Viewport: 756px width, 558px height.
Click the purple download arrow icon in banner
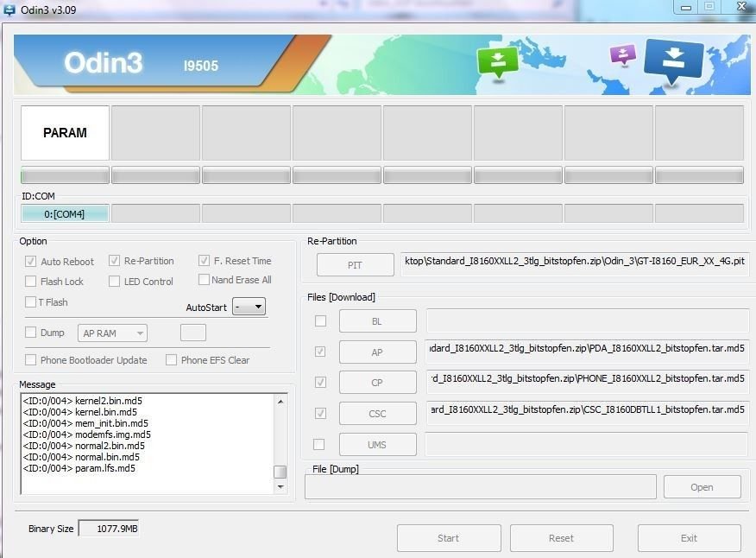coord(623,54)
